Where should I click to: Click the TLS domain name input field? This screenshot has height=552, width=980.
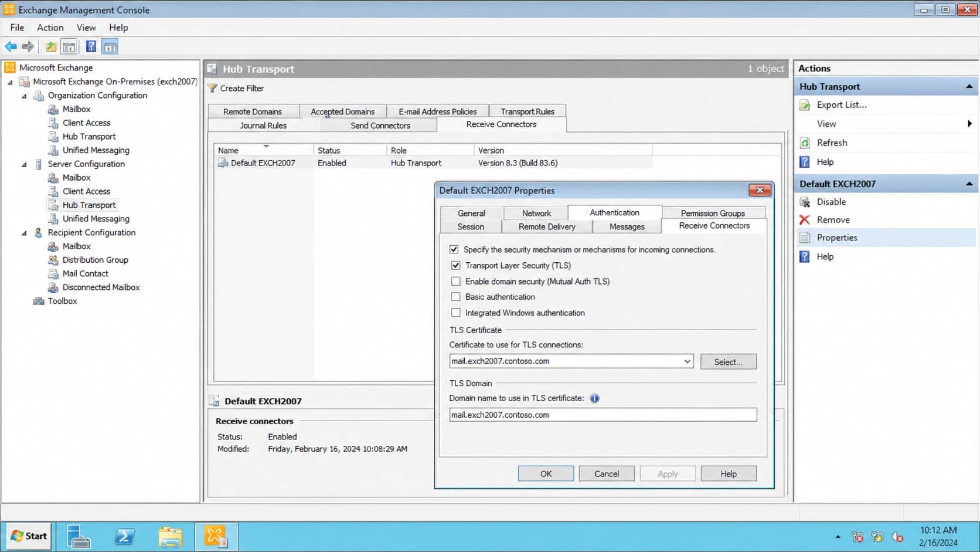coord(603,415)
